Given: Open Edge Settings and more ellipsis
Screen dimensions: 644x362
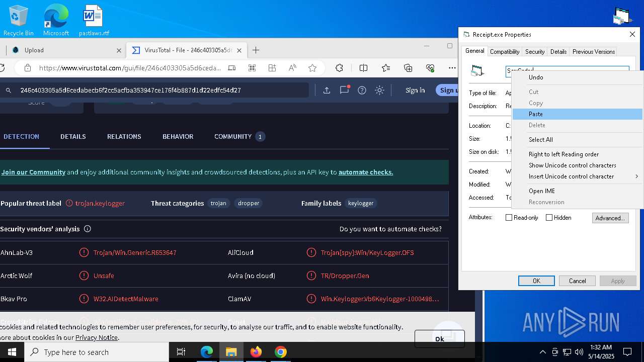Looking at the screenshot, I should tap(452, 68).
